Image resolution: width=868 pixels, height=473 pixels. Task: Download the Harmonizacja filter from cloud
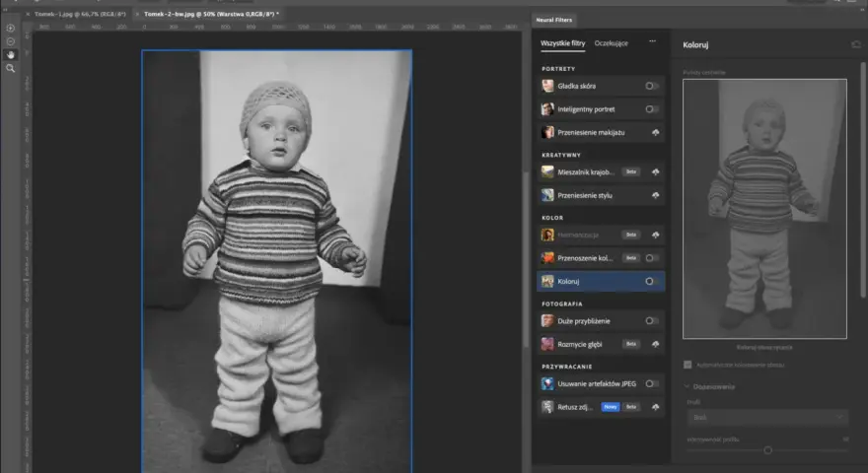pos(655,236)
